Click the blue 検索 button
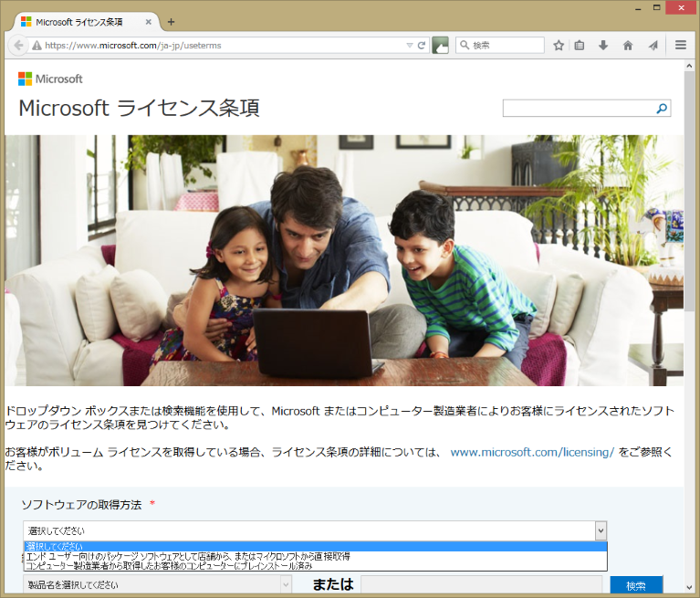 (x=636, y=585)
